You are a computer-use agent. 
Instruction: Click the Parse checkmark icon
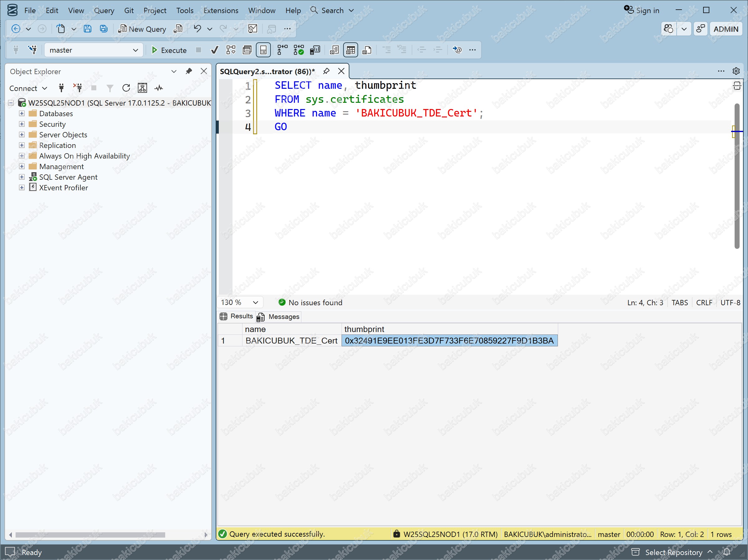[x=214, y=50]
